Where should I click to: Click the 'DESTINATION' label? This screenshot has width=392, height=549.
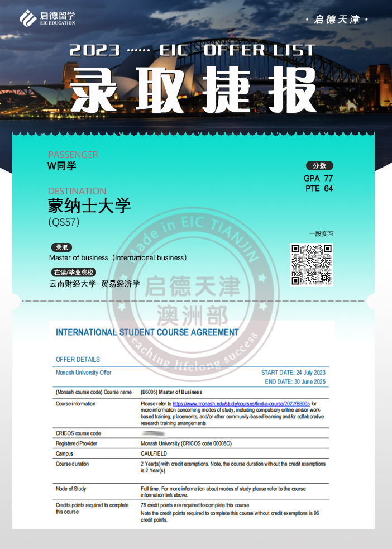[x=77, y=191]
